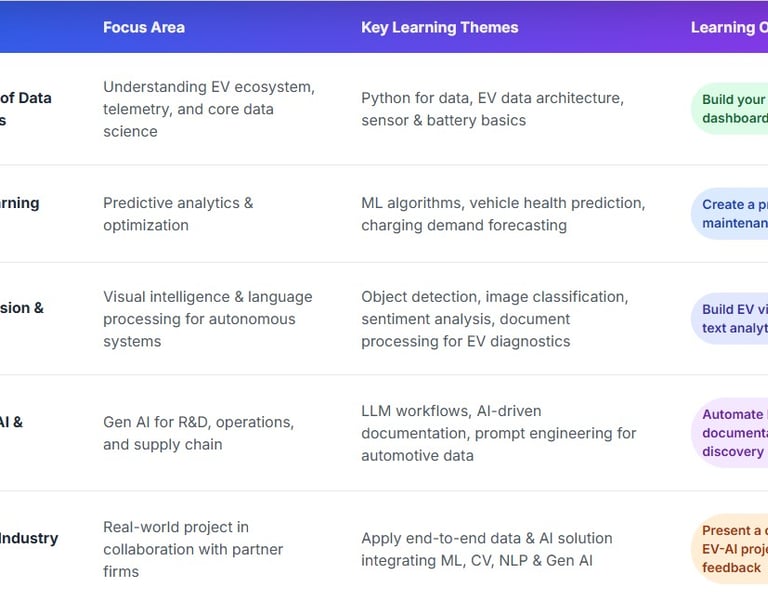Click 'LLM workflows, AI-driven documentation' cell
The width and height of the screenshot is (768, 600).
click(499, 433)
